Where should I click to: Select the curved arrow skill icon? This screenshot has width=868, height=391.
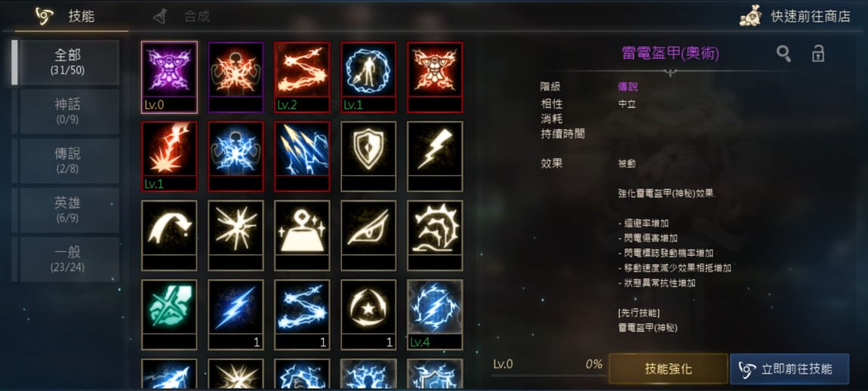[x=169, y=236]
